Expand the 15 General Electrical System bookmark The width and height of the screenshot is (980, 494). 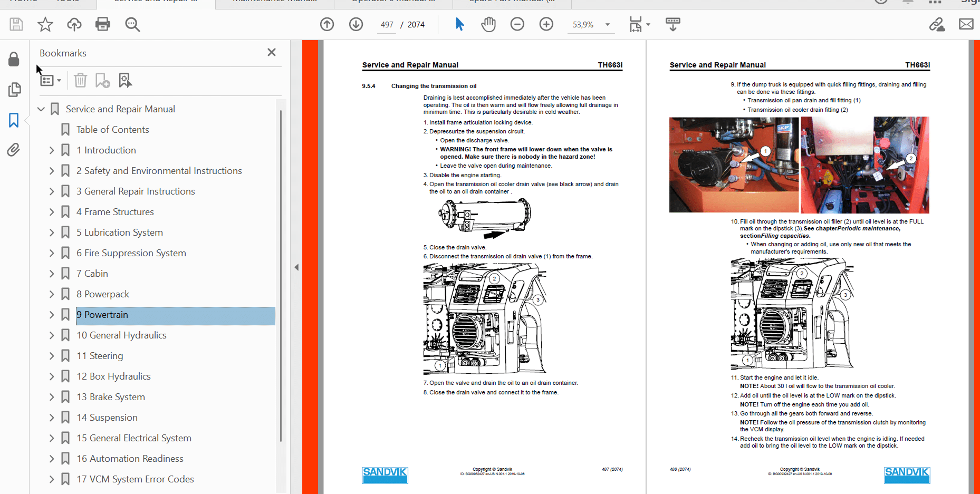pyautogui.click(x=52, y=438)
